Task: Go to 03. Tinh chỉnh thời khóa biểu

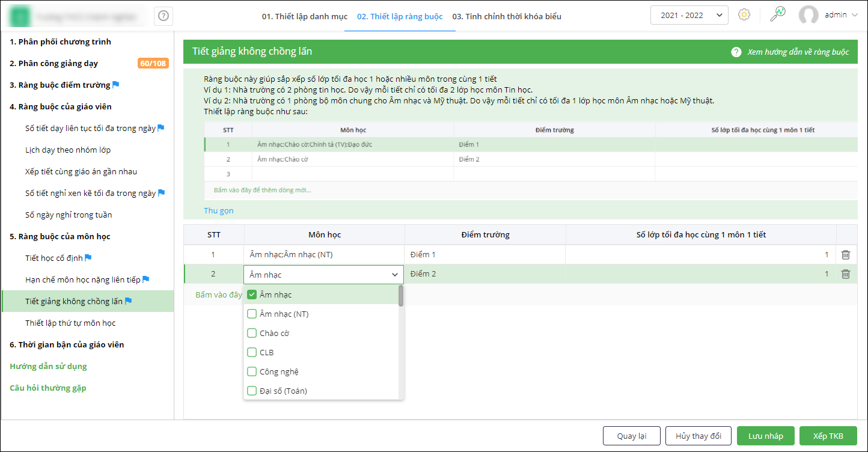Action: [x=507, y=16]
